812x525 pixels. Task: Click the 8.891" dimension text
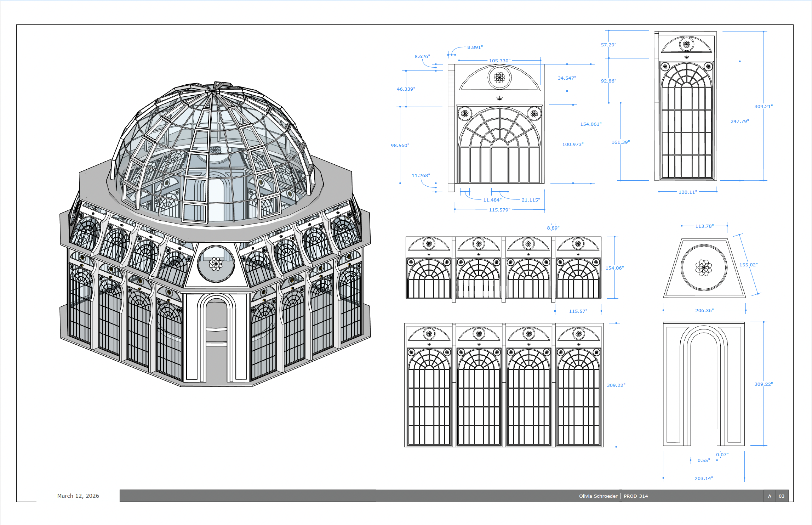point(475,47)
